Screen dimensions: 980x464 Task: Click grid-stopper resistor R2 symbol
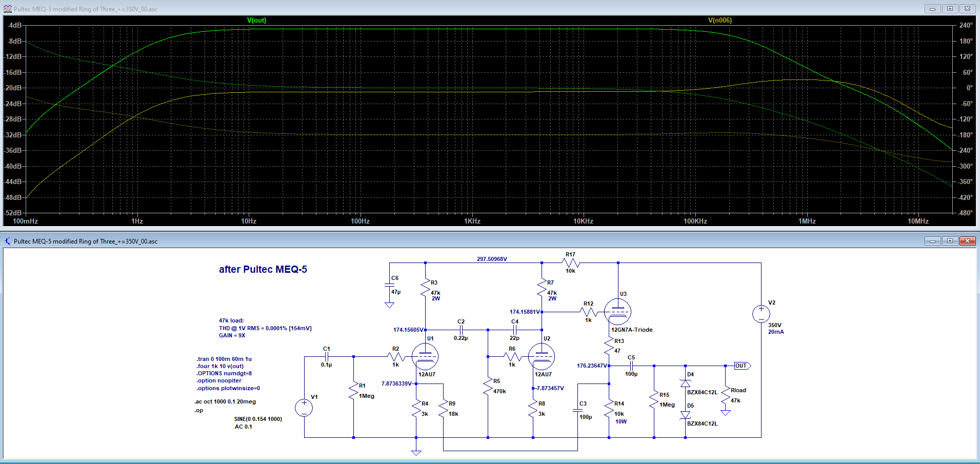[x=396, y=356]
